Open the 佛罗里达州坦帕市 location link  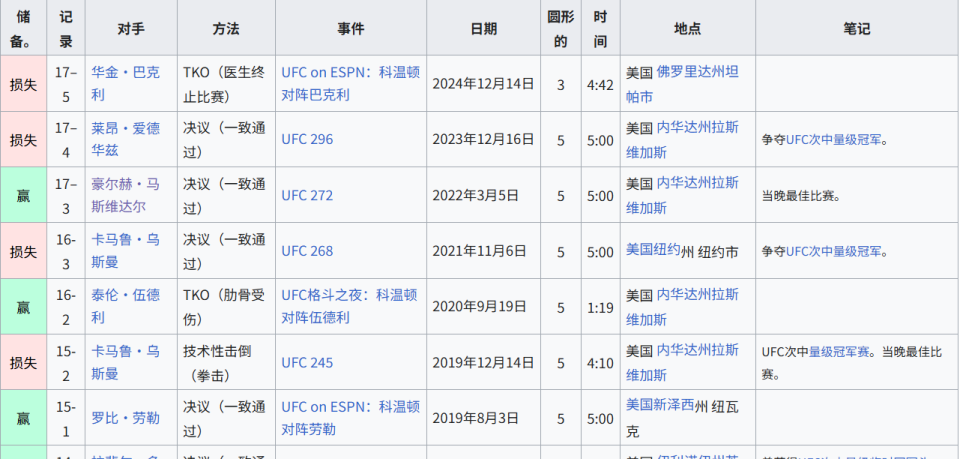(x=682, y=84)
